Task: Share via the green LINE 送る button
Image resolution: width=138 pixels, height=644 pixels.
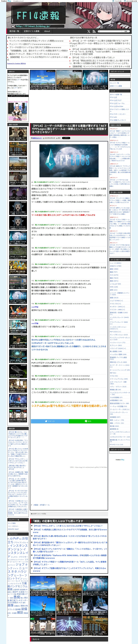Action: [88, 421]
